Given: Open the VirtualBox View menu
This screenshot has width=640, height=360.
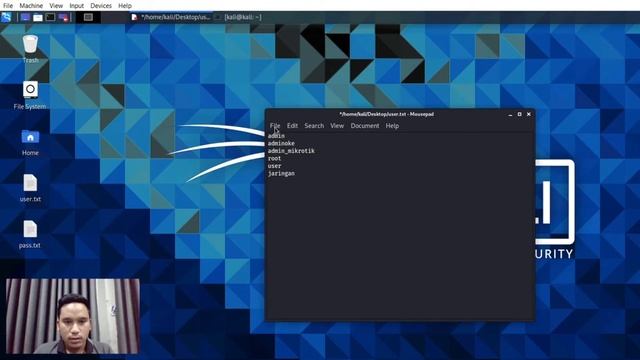Looking at the screenshot, I should [x=56, y=6].
